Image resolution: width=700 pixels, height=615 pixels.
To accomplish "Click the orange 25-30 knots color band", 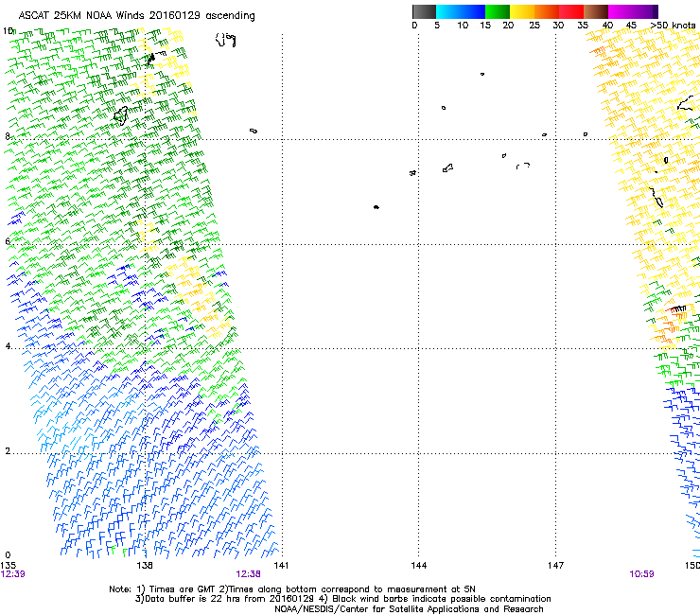I will (x=547, y=11).
